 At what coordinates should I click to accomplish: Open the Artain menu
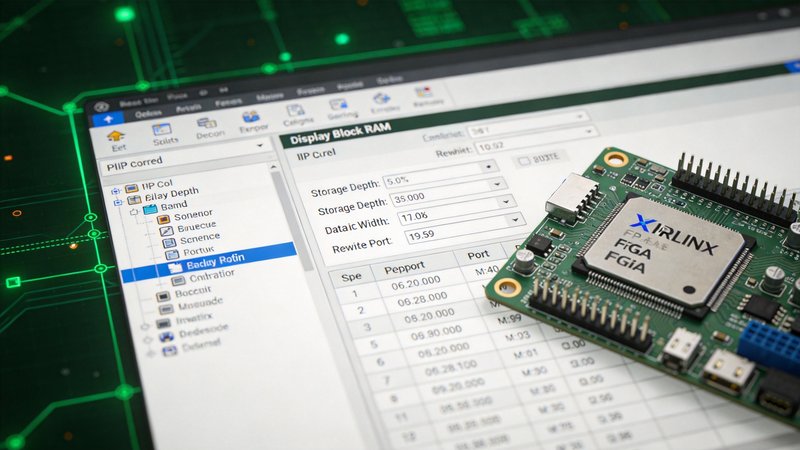click(188, 108)
